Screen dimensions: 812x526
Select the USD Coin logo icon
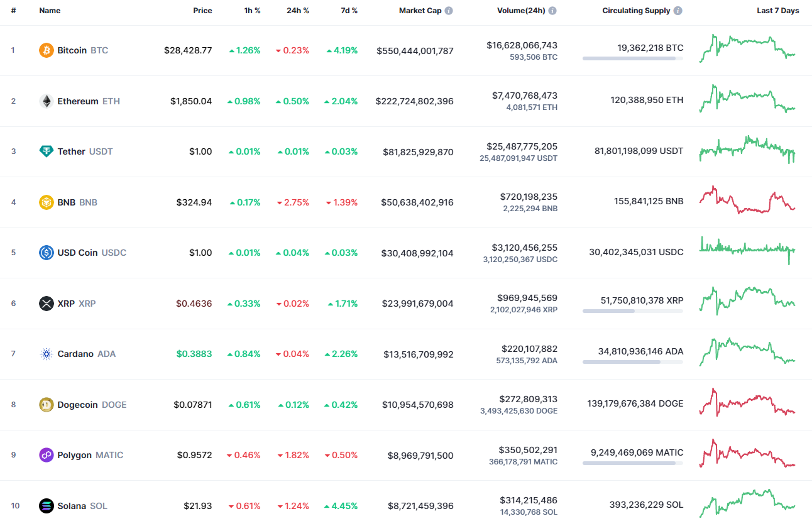click(x=45, y=253)
